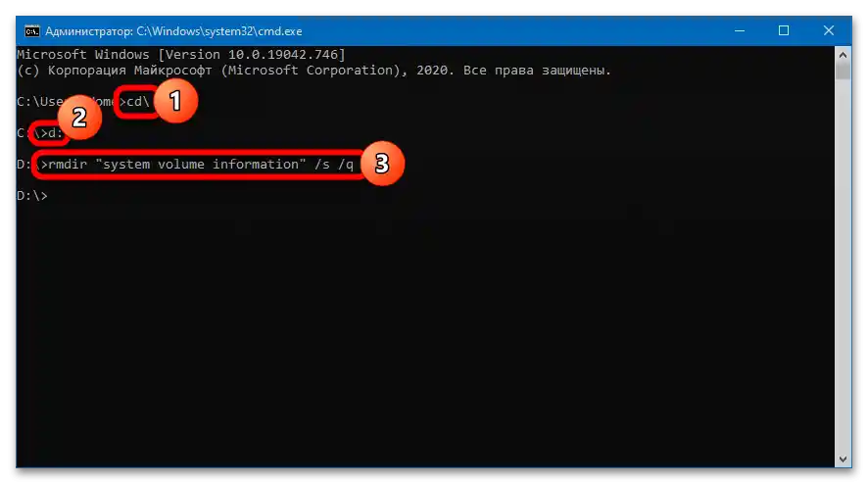Click the vertical scrollbar thumb
The image size is (868, 484).
pyautogui.click(x=843, y=71)
